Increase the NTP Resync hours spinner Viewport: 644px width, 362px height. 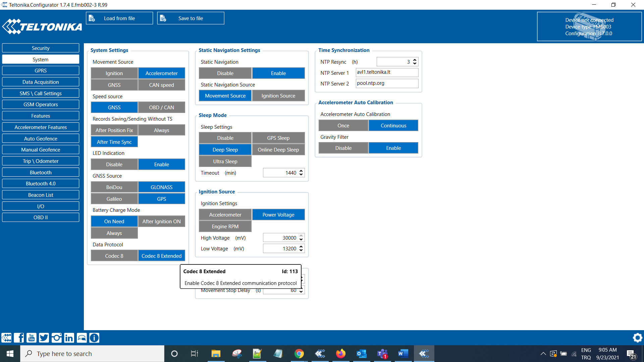pyautogui.click(x=415, y=60)
